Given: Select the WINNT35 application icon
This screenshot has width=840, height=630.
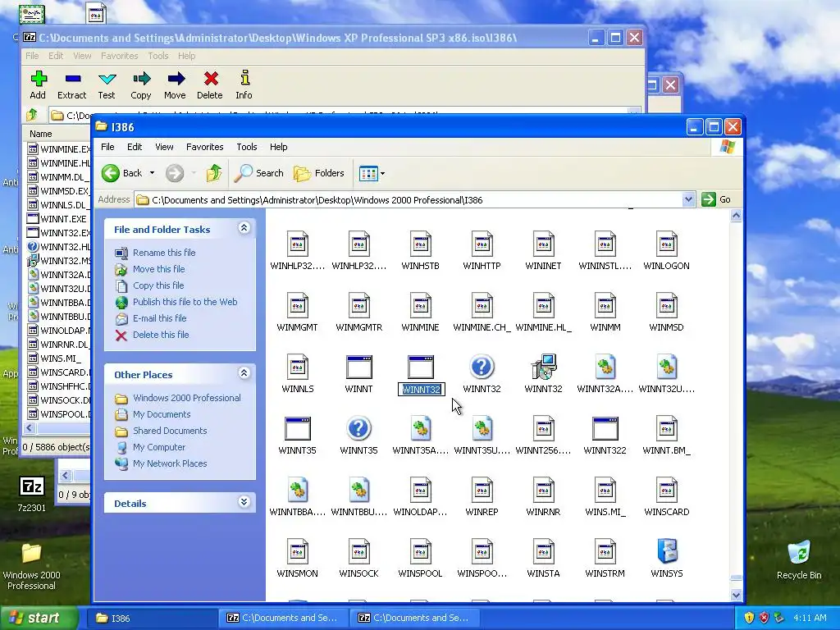Looking at the screenshot, I should pos(297,428).
